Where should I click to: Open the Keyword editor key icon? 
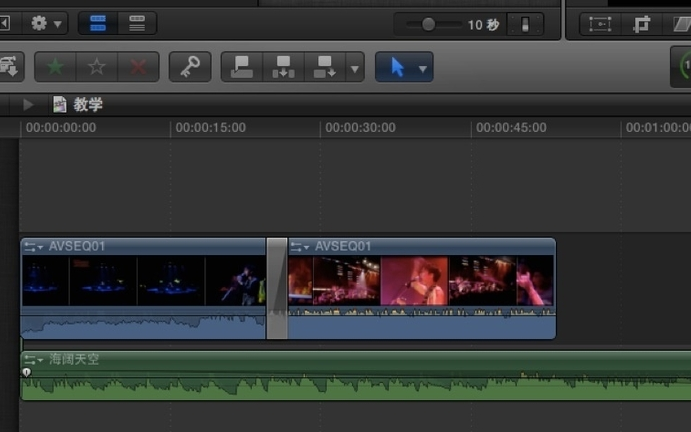click(189, 67)
